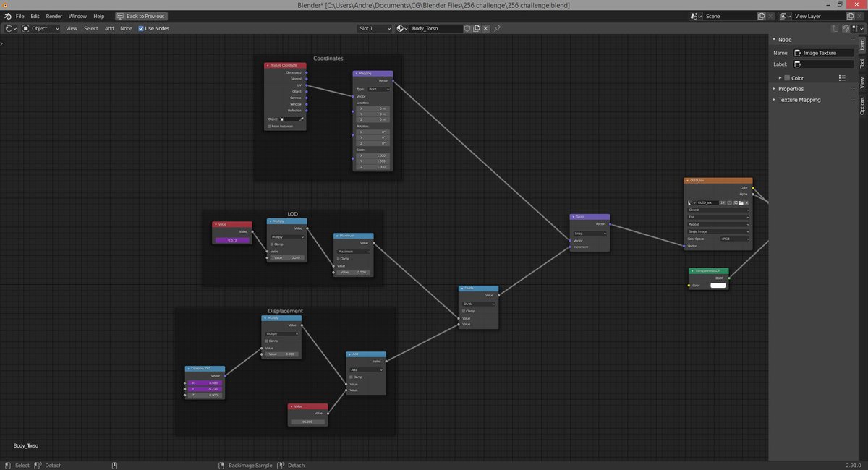Enable Clamp on Divide node

coord(463,311)
